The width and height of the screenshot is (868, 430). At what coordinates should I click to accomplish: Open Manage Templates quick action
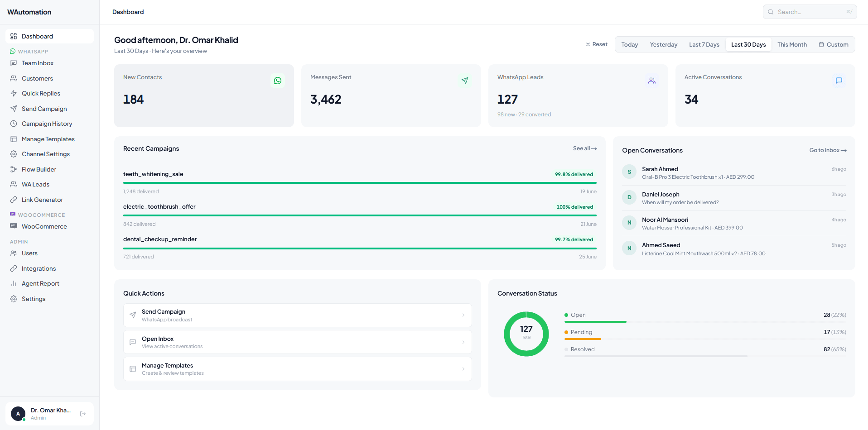click(x=298, y=369)
